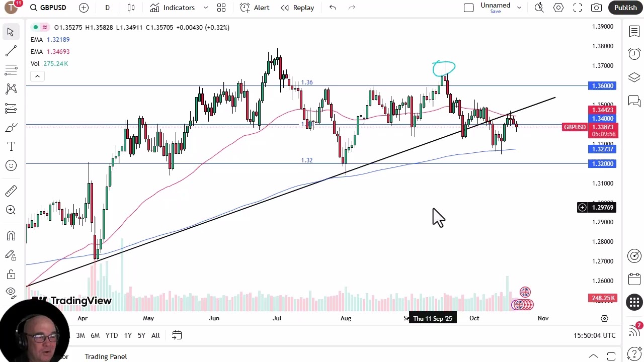Toggle lock all drawing tools
Screen dimensions: 644x362
tap(11, 275)
